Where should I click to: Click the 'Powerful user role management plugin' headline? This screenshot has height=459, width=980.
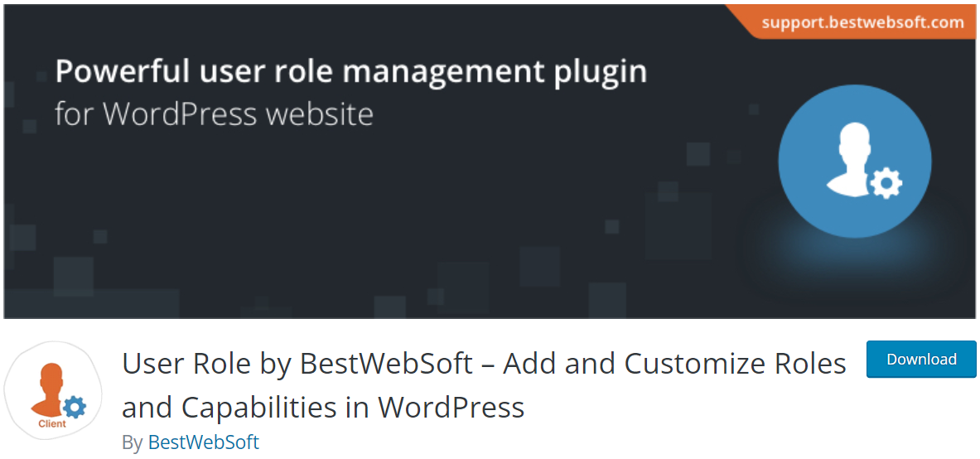click(x=351, y=71)
